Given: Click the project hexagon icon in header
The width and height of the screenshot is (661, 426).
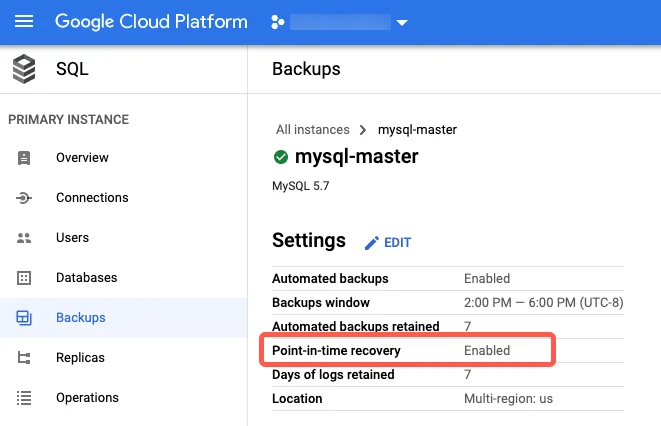Looking at the screenshot, I should tap(278, 22).
